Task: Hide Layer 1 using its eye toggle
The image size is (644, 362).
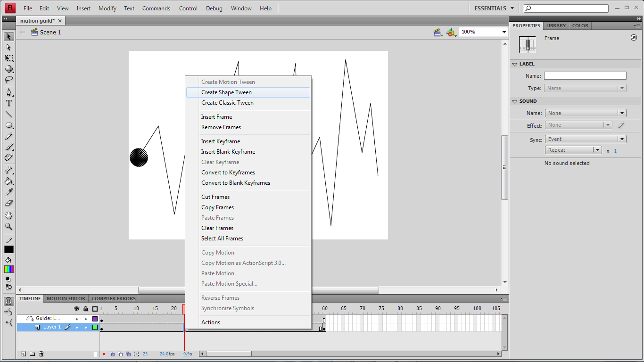Action: pyautogui.click(x=76, y=327)
